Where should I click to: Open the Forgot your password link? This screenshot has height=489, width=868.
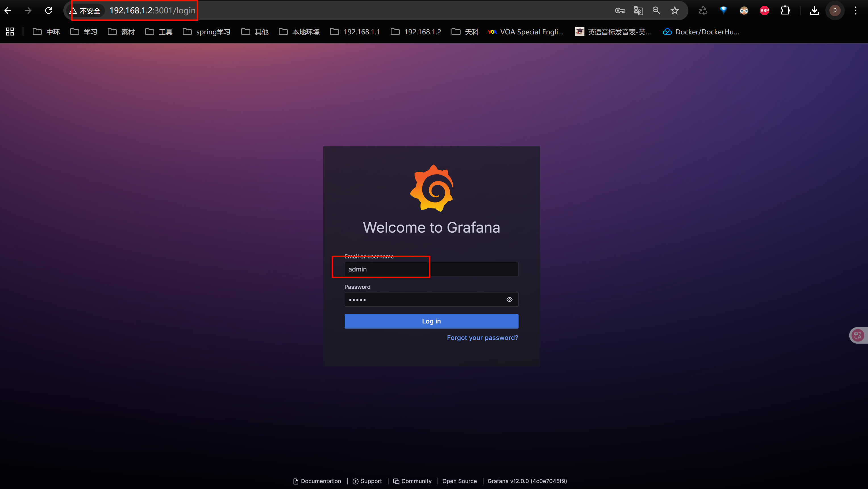pyautogui.click(x=482, y=337)
